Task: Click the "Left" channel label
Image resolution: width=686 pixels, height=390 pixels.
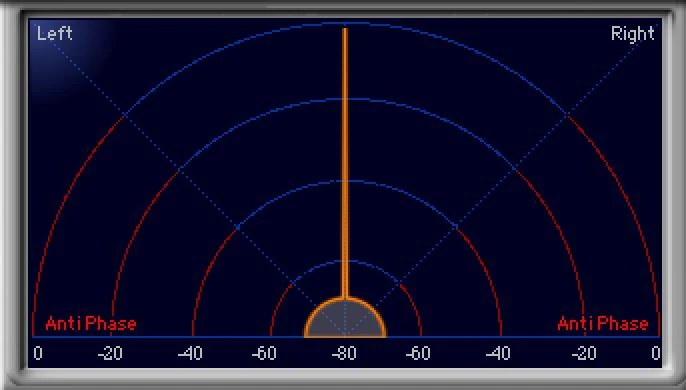Action: pos(55,33)
